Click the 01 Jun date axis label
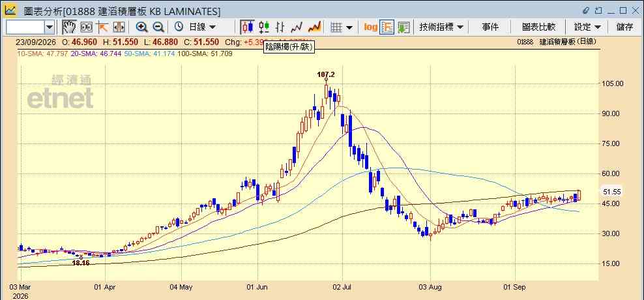The width and height of the screenshot is (644, 300). [257, 287]
